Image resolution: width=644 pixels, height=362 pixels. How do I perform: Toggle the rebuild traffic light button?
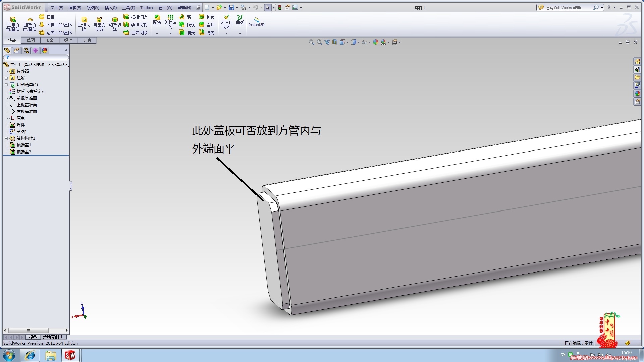click(280, 7)
